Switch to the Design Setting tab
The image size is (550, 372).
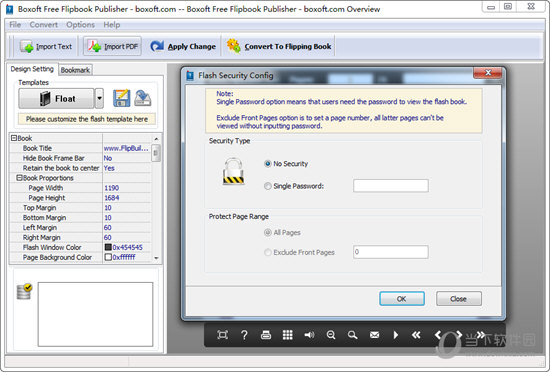[x=32, y=69]
